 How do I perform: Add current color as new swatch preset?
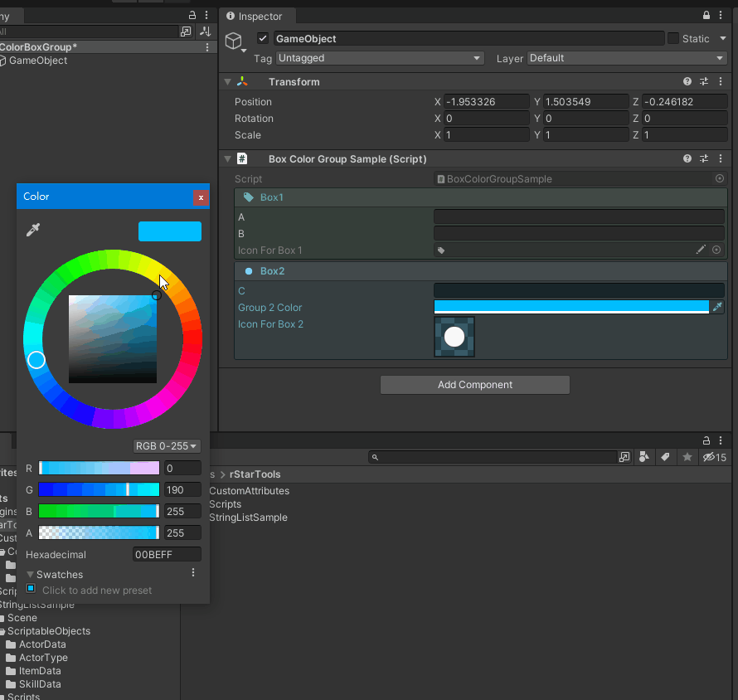click(x=31, y=588)
